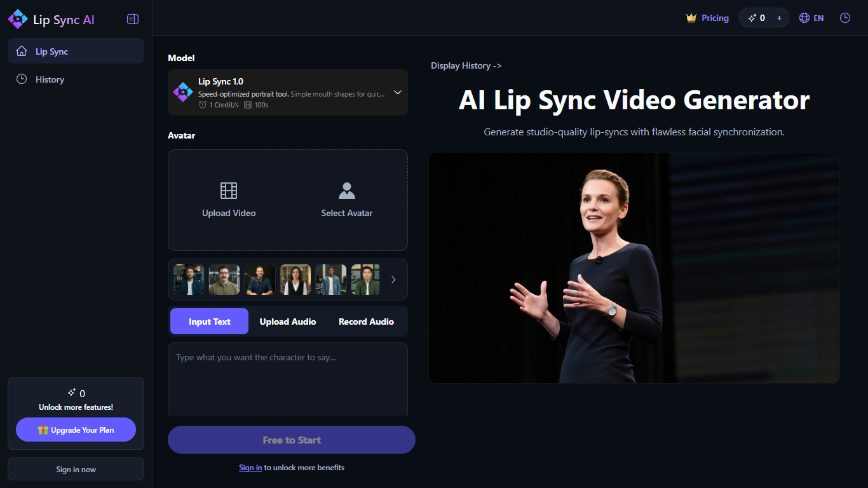Screen dimensions: 868x488
Task: Click the 'Unlock more features!' text
Action: point(76,407)
